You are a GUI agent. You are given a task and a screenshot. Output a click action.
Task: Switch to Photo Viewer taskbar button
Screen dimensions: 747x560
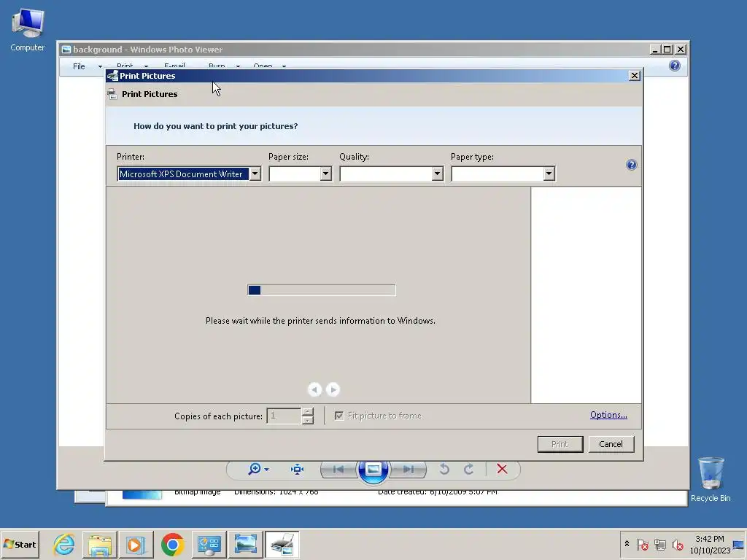click(245, 544)
